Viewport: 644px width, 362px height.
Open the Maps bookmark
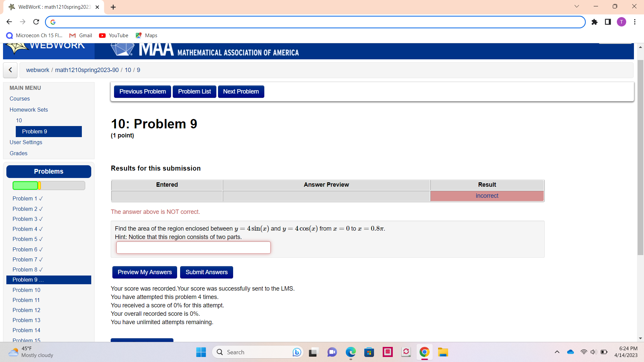[x=146, y=35]
